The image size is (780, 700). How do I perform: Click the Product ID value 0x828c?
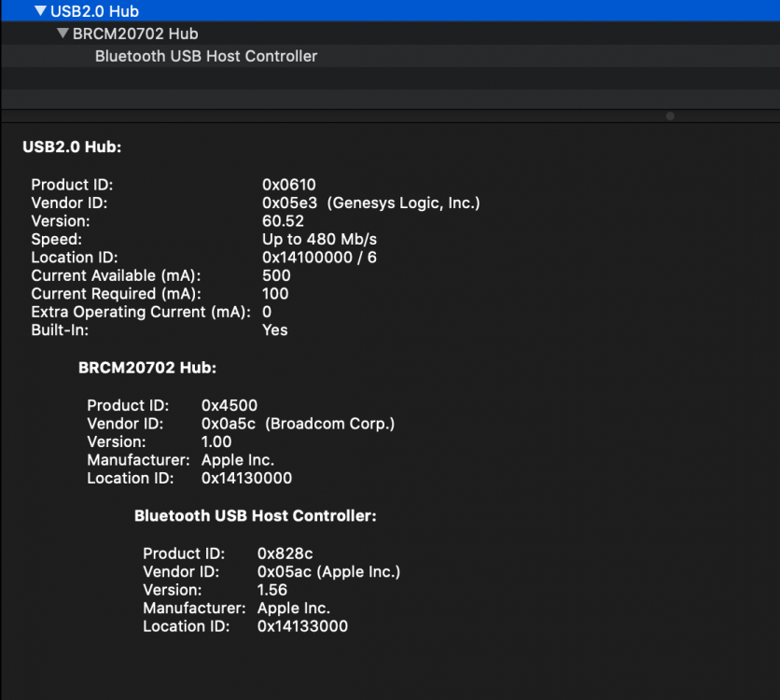tap(286, 553)
